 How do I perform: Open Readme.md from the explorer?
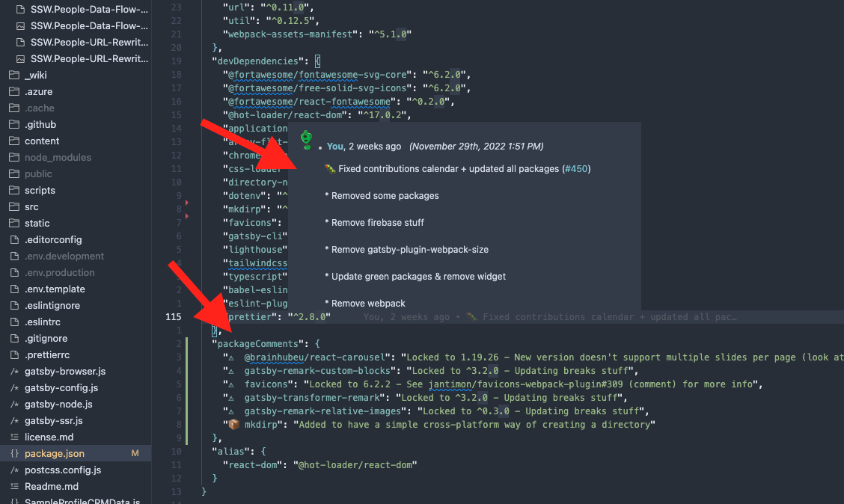point(51,486)
